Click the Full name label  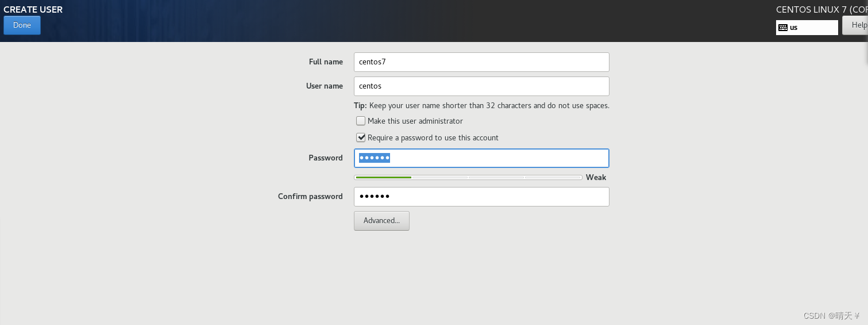coord(326,62)
